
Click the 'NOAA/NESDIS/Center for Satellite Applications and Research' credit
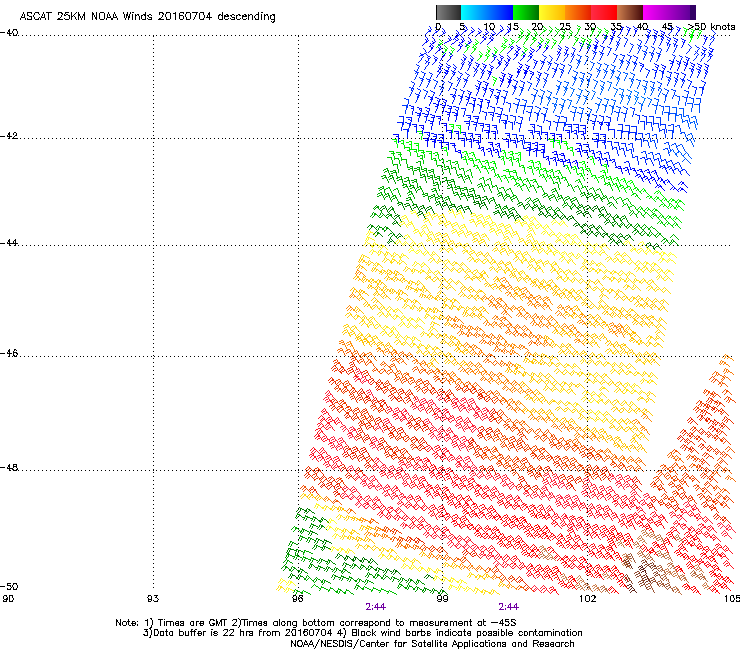point(432,644)
